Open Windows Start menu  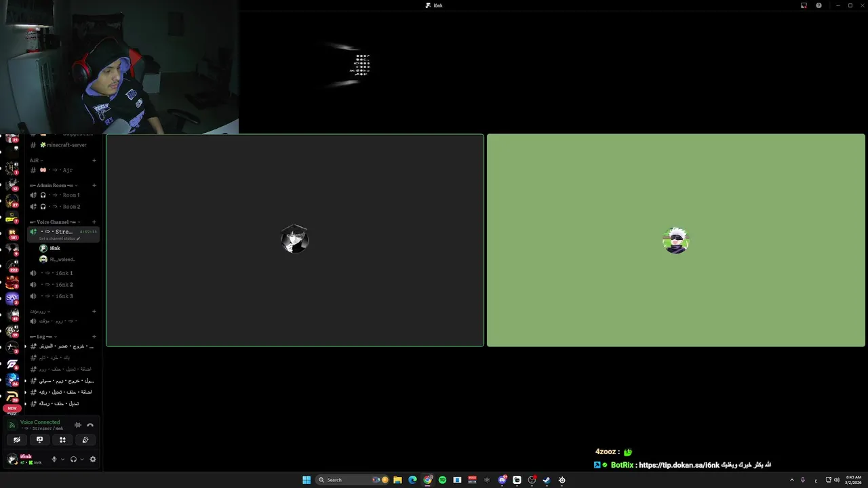(307, 480)
